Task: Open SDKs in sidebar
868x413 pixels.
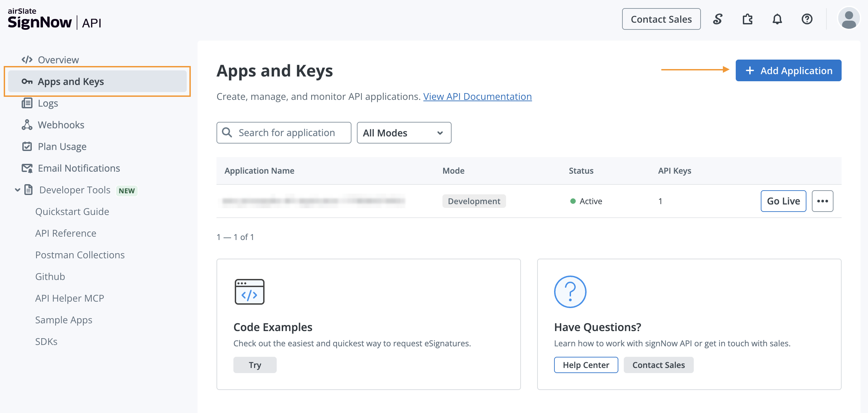Action: 46,342
